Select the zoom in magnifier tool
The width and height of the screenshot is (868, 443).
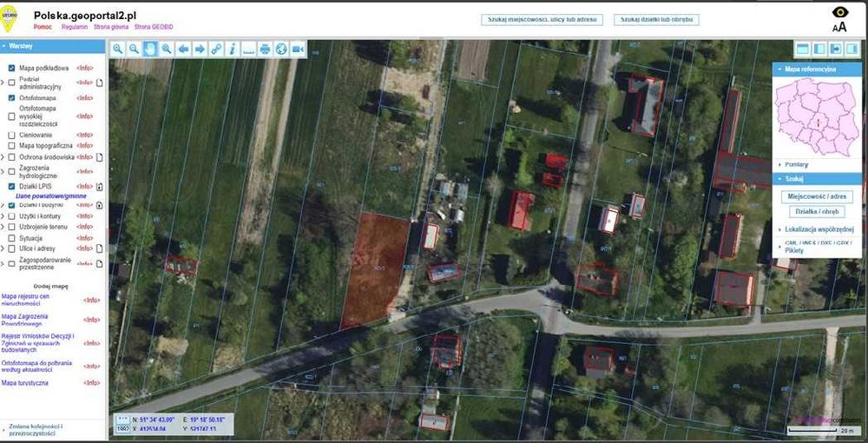[x=118, y=49]
